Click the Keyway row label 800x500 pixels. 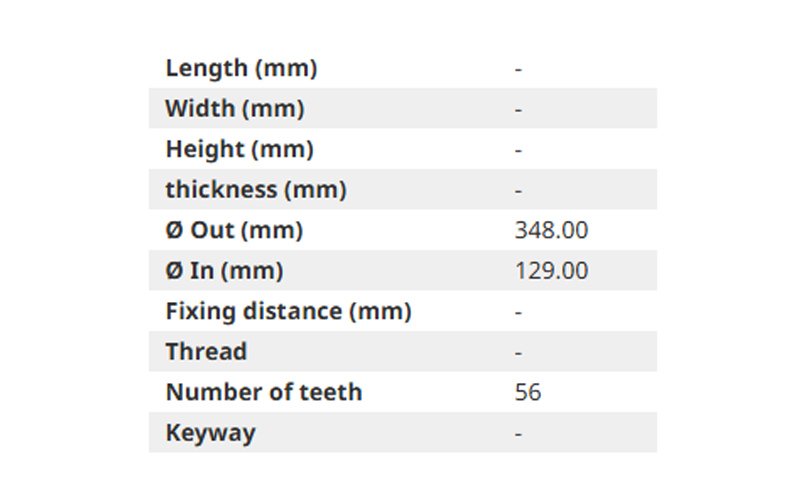point(210,433)
